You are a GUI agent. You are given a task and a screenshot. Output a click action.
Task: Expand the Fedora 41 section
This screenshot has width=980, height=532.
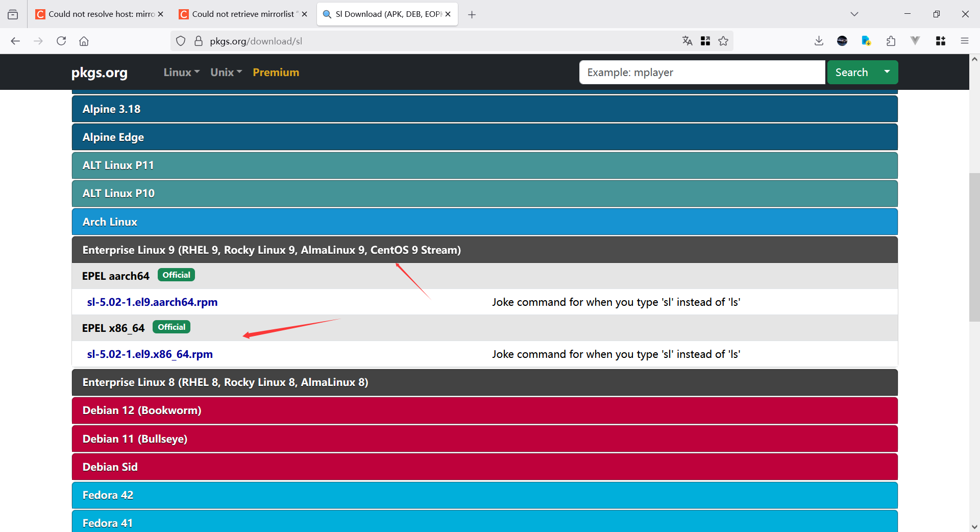point(484,522)
